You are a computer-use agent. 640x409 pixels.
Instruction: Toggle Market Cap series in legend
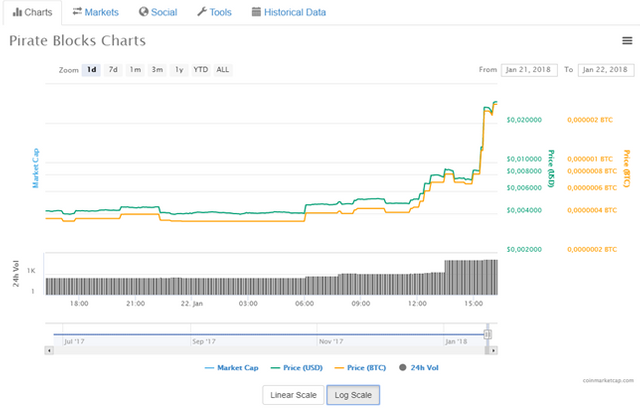click(x=231, y=368)
